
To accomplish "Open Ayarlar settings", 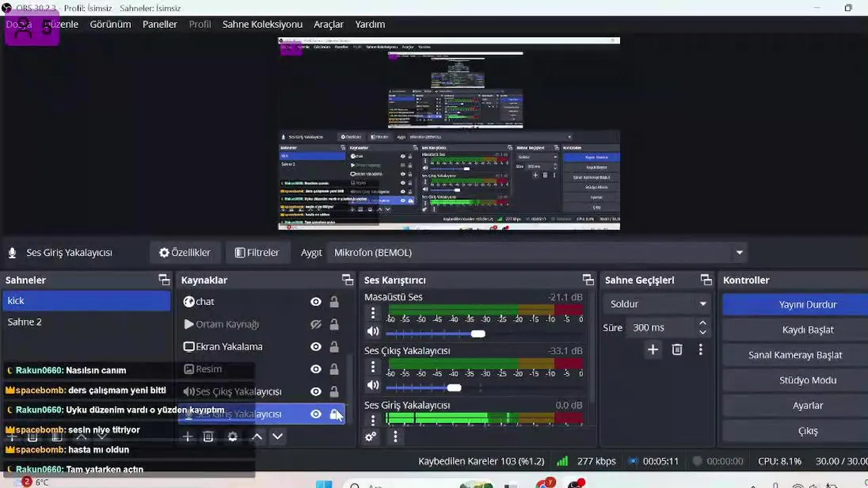I will [x=795, y=406].
